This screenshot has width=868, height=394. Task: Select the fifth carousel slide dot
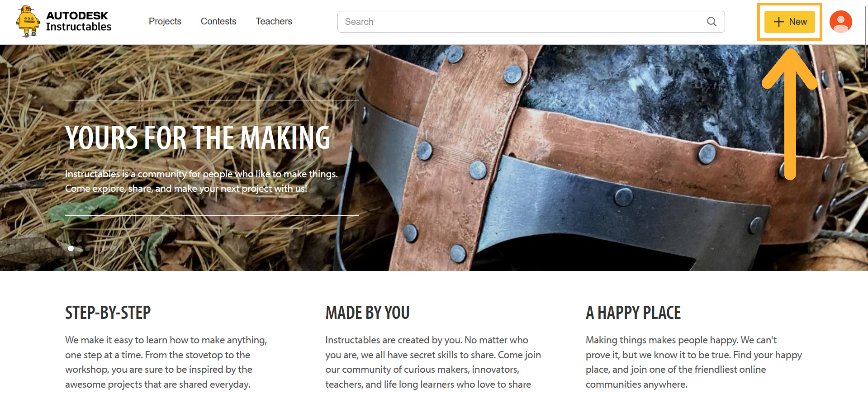[x=105, y=248]
